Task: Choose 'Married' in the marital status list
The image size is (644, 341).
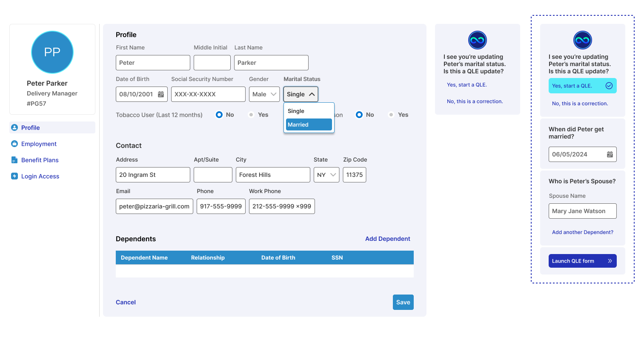Action: click(x=309, y=124)
